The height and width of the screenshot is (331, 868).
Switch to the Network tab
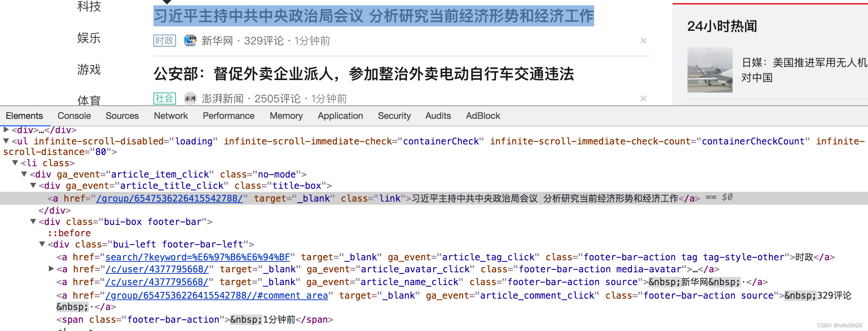pyautogui.click(x=171, y=116)
